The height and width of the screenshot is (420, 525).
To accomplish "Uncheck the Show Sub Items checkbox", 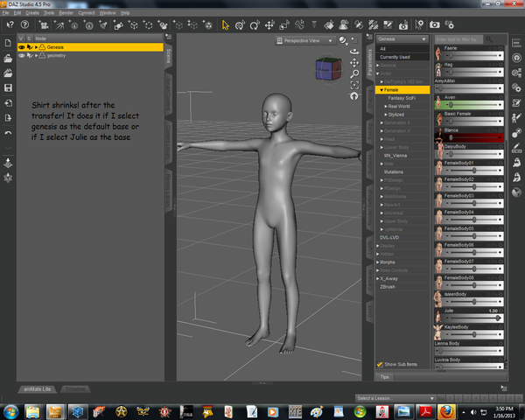I will coord(380,364).
